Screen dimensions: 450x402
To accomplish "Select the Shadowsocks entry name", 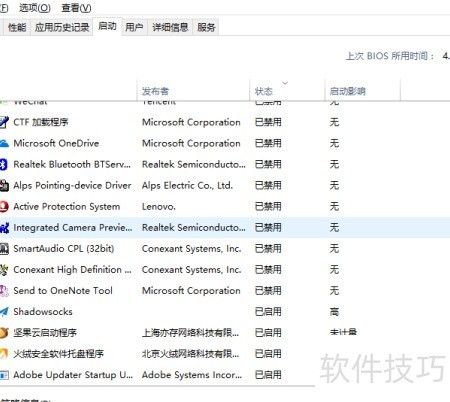I will pos(43,312).
